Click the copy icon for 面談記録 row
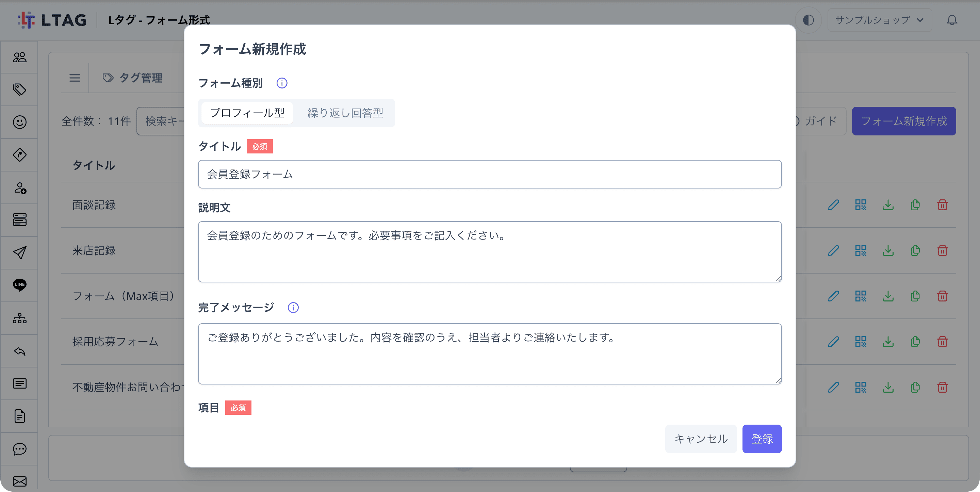The image size is (980, 492). (915, 205)
